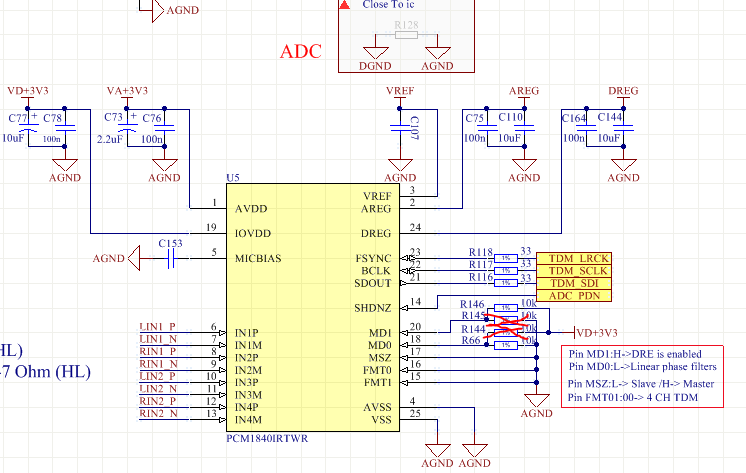This screenshot has height=473, width=746.
Task: Click the PCM1840IRTWR part number text
Action: (x=267, y=438)
